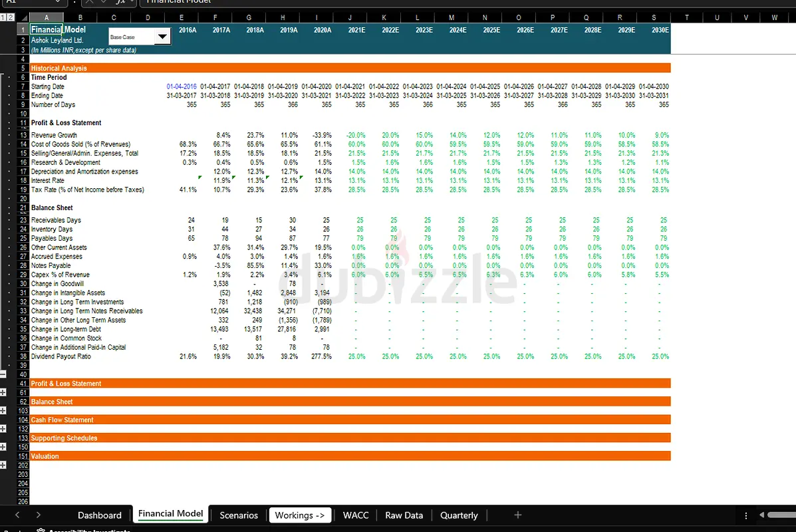Viewport: 796px width, 532px height.
Task: Select the Quarterly sheet tab
Action: [x=459, y=515]
